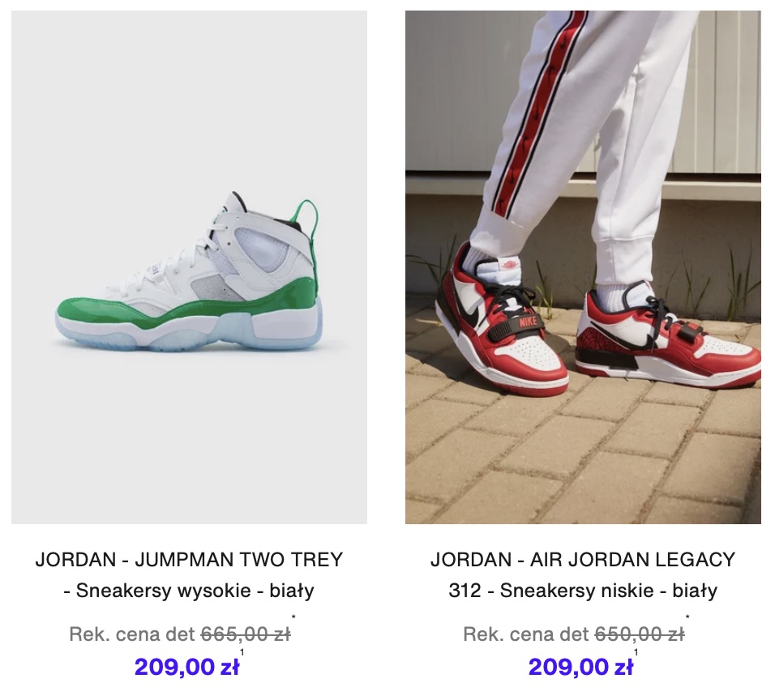Click the crossed-out 665,00 zł price
Image resolution: width=775 pixels, height=700 pixels.
pyautogui.click(x=246, y=634)
